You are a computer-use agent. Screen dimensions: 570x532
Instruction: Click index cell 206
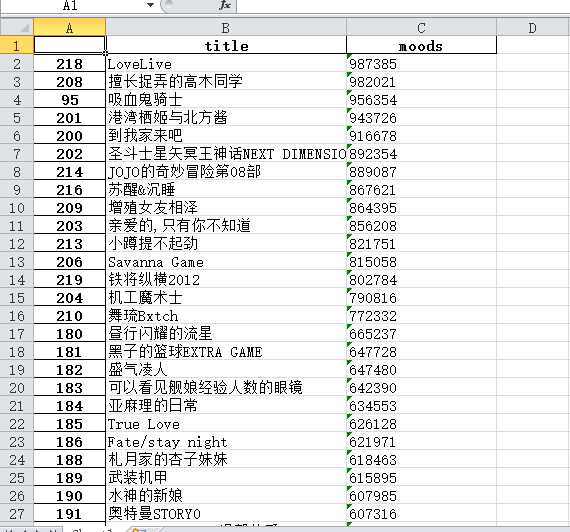69,261
